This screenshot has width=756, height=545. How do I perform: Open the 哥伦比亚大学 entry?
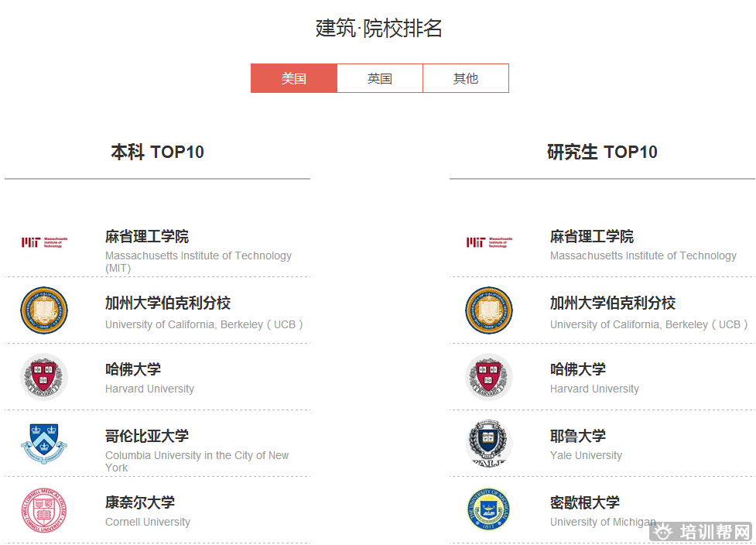point(147,436)
